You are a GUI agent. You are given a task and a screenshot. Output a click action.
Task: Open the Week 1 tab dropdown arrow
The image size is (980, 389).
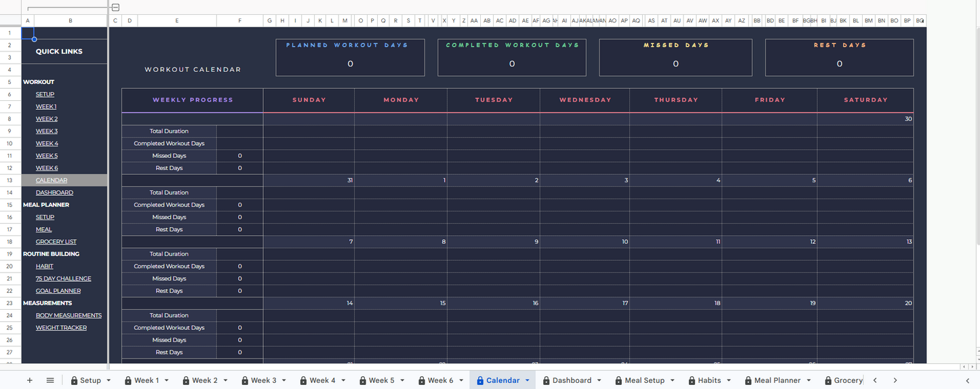point(167,381)
